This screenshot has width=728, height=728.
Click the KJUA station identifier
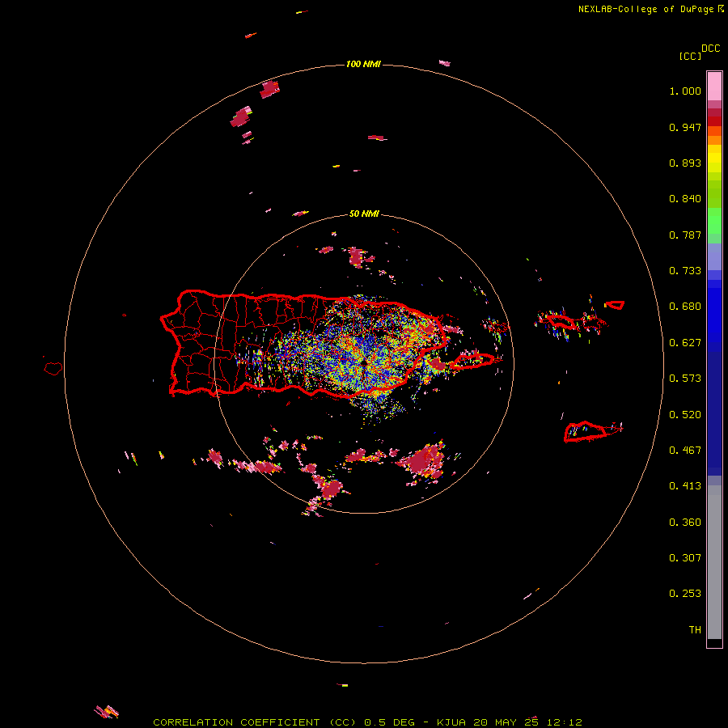(x=451, y=722)
